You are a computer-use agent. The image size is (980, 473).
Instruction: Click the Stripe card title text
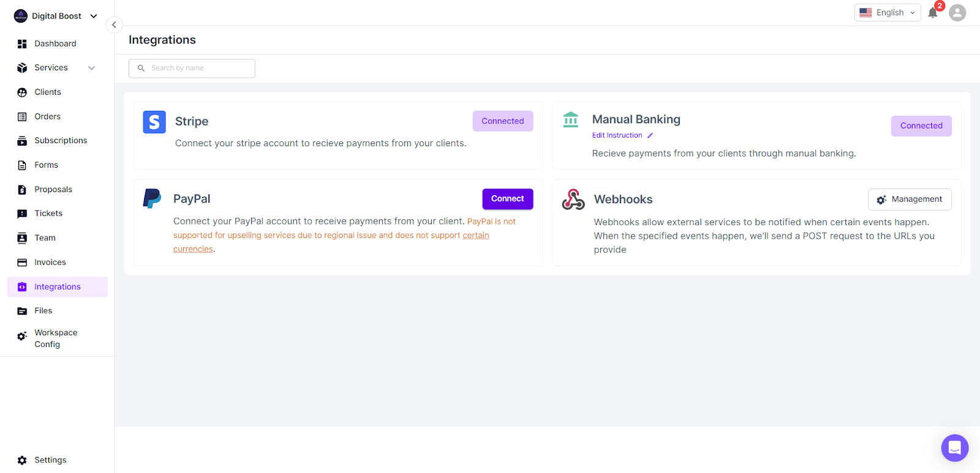tap(192, 122)
